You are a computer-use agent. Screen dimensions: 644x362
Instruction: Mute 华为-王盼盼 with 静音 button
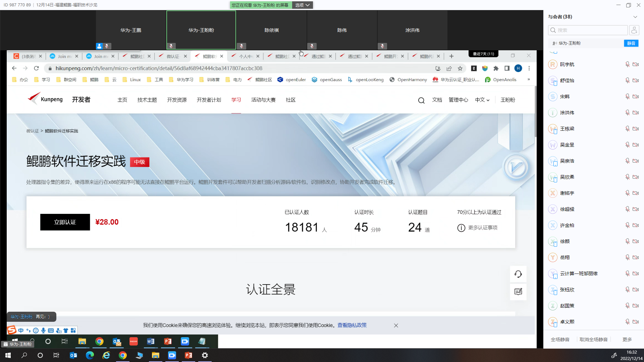click(x=631, y=43)
